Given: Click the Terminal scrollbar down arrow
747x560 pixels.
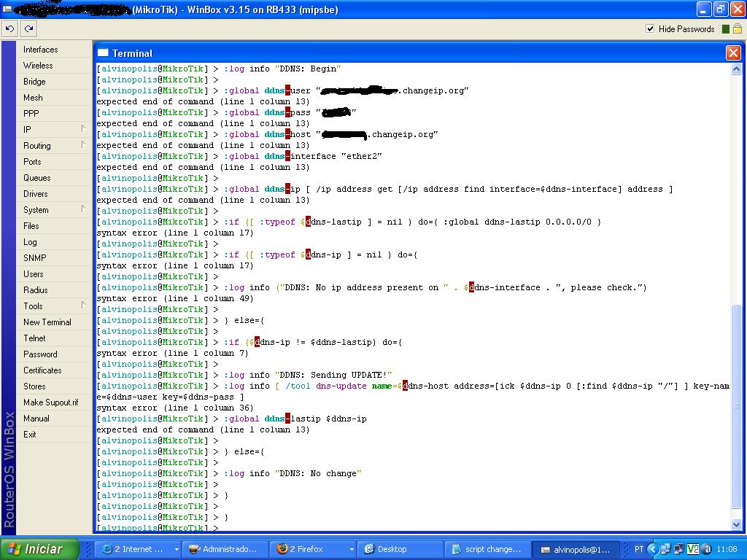Looking at the screenshot, I should tap(736, 524).
